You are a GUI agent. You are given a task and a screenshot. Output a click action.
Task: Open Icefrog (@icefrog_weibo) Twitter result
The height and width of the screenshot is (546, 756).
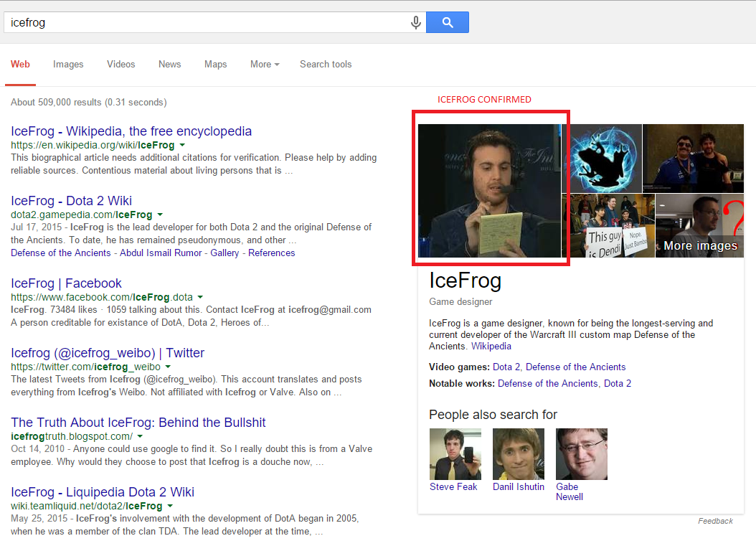click(x=108, y=353)
